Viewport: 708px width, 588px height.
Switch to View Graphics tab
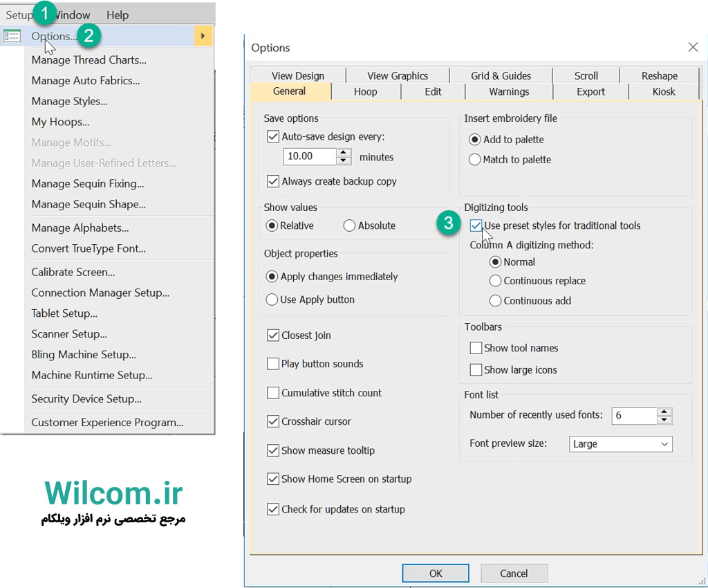point(398,75)
